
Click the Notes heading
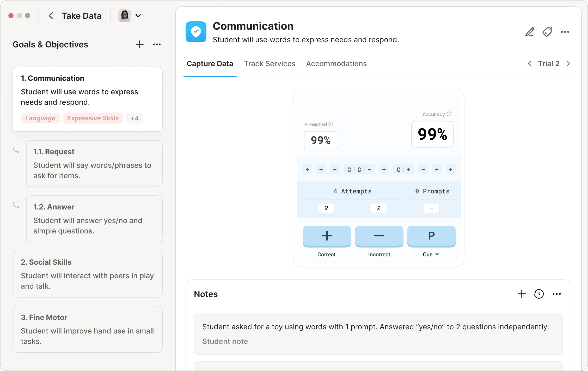206,294
